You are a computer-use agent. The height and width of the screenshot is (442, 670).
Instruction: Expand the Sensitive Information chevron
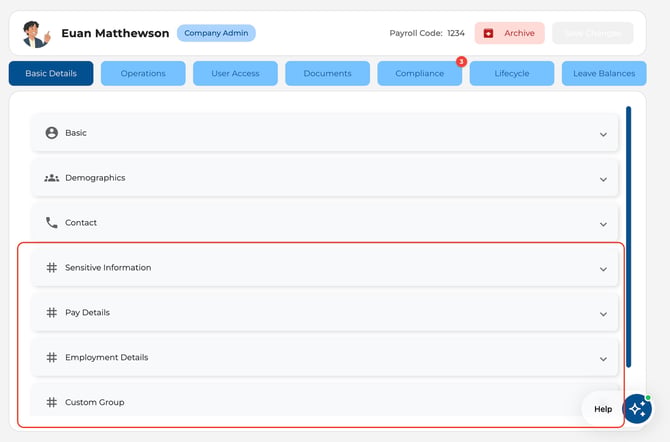click(603, 269)
